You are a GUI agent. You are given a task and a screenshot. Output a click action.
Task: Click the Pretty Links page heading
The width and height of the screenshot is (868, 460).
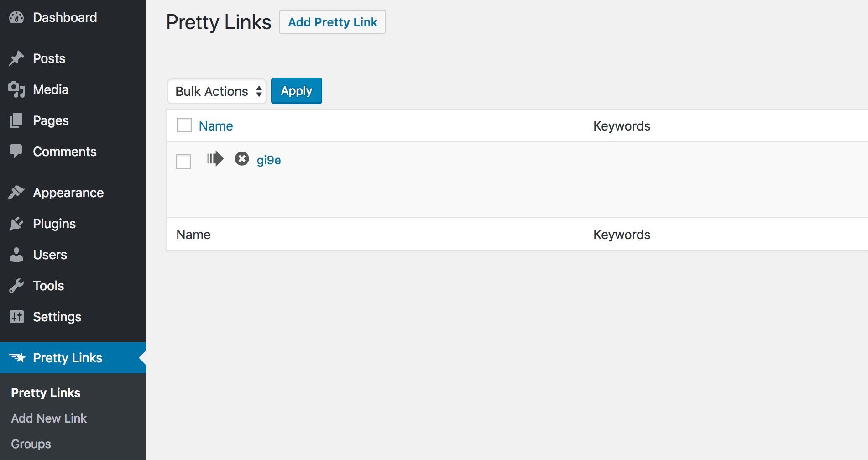[x=219, y=22]
